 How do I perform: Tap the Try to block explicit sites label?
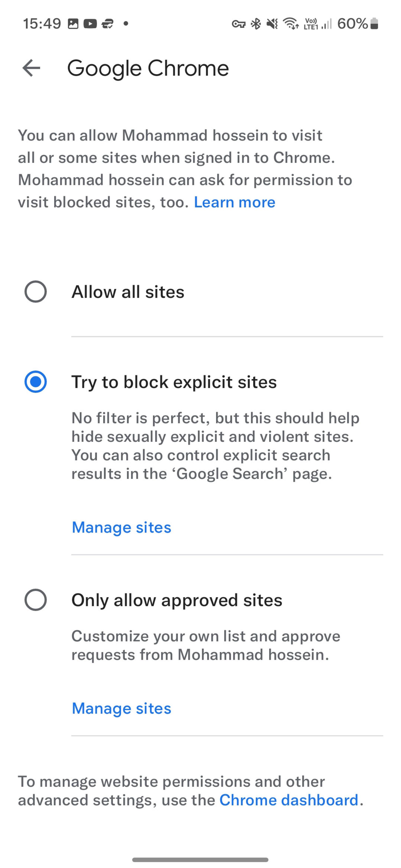click(174, 382)
